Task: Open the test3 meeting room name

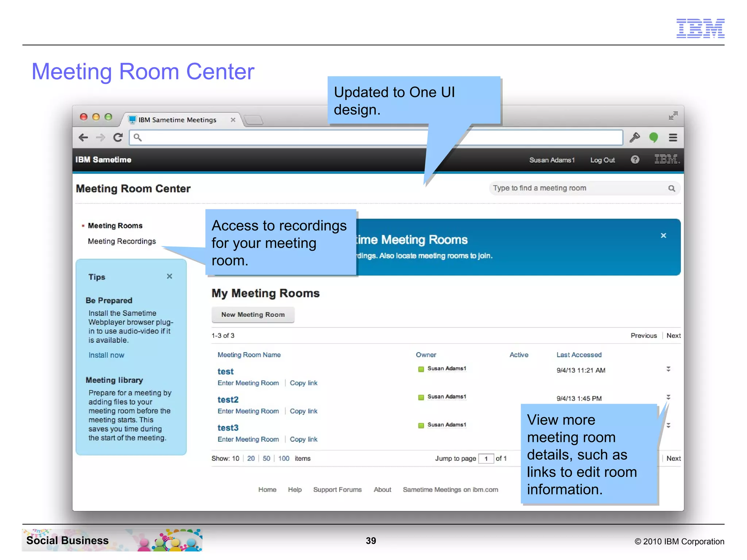Action: point(228,428)
